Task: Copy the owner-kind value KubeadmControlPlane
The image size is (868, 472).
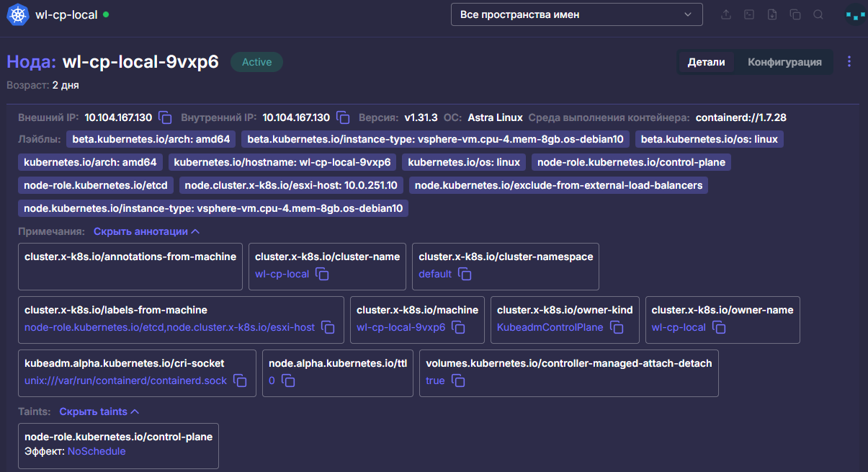Action: click(x=617, y=328)
